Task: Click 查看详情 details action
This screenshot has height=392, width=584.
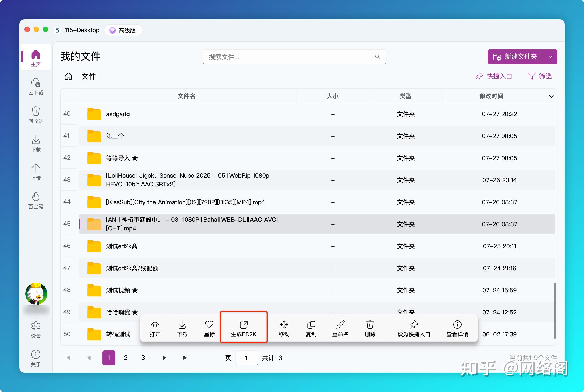Action: click(x=457, y=328)
